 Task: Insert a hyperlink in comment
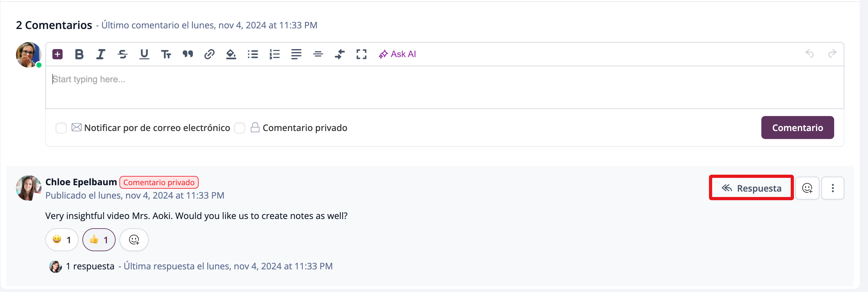(x=209, y=54)
